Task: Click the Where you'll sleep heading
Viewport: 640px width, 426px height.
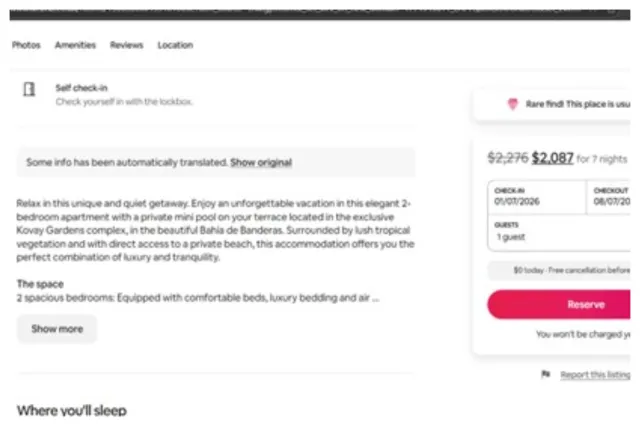Action: (x=71, y=410)
